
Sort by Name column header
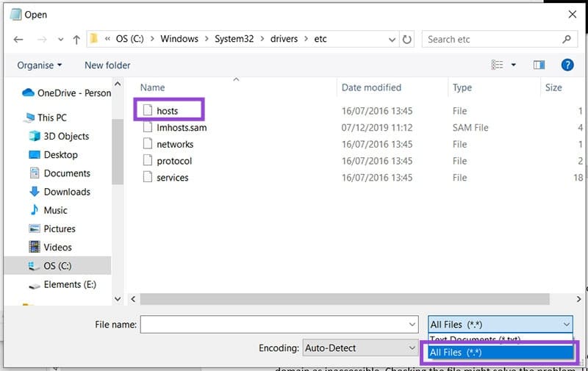click(x=153, y=87)
